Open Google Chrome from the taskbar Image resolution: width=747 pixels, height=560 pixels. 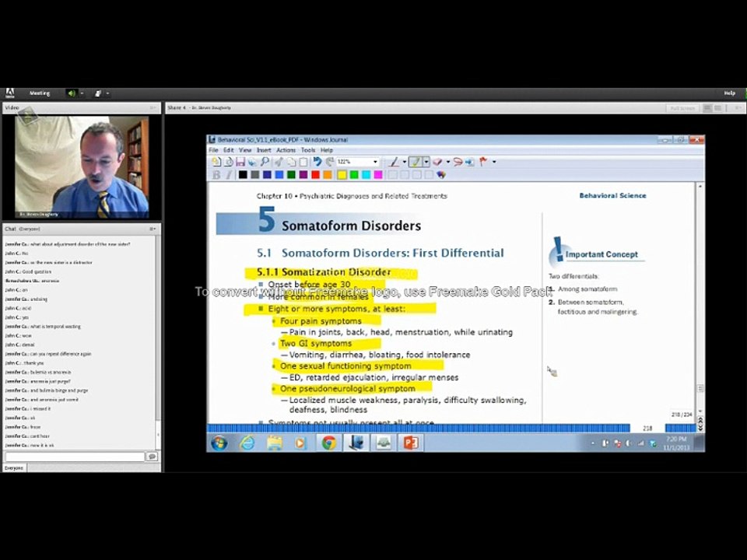click(x=328, y=443)
